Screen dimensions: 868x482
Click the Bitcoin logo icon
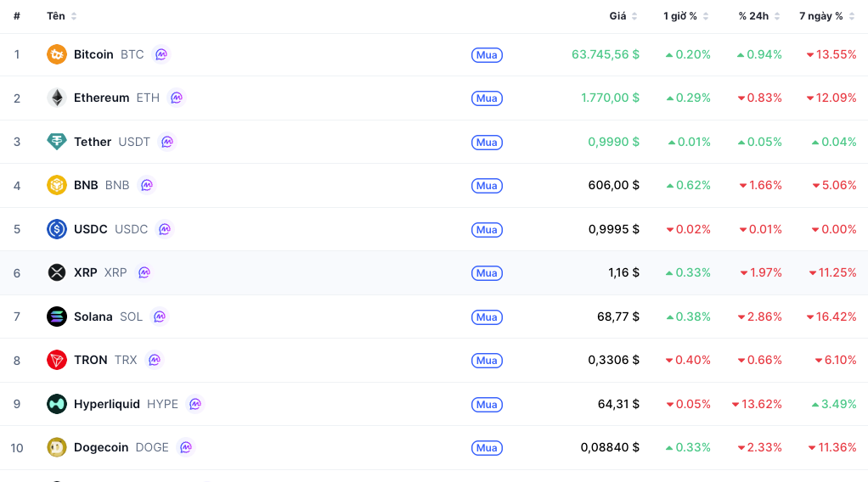coord(56,54)
